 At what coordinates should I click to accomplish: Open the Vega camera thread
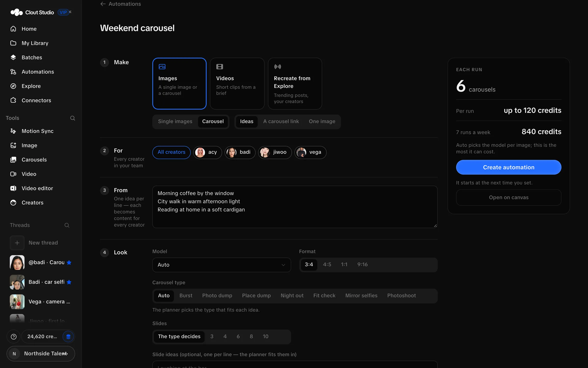(x=41, y=302)
